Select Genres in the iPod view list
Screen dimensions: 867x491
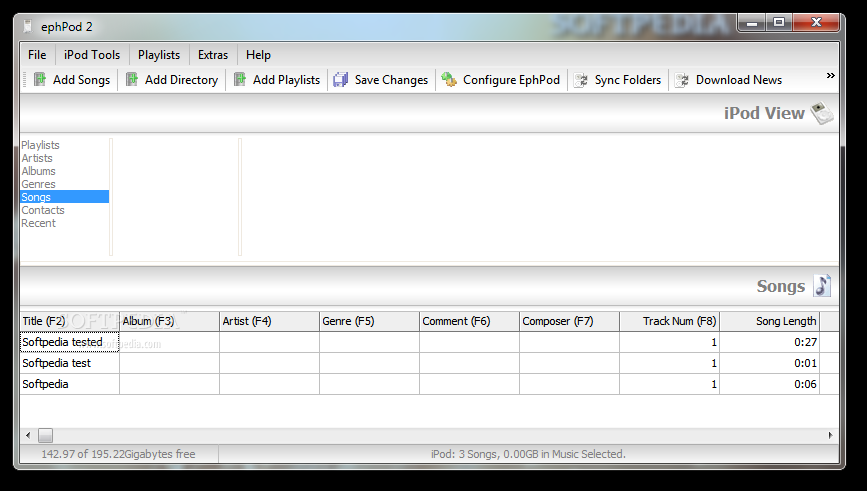(38, 184)
